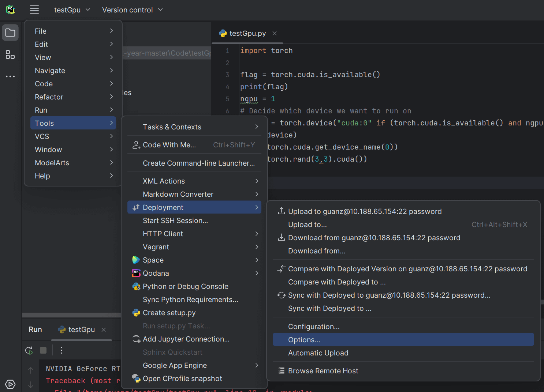The image size is (544, 392).
Task: Click the Stop run square icon
Action: pos(43,350)
